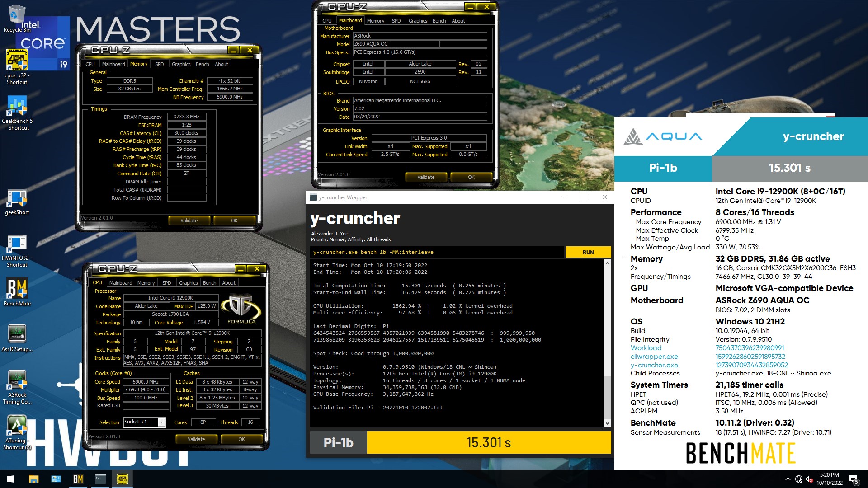
Task: Click OK in the CPU CPU-Z window
Action: point(241,439)
